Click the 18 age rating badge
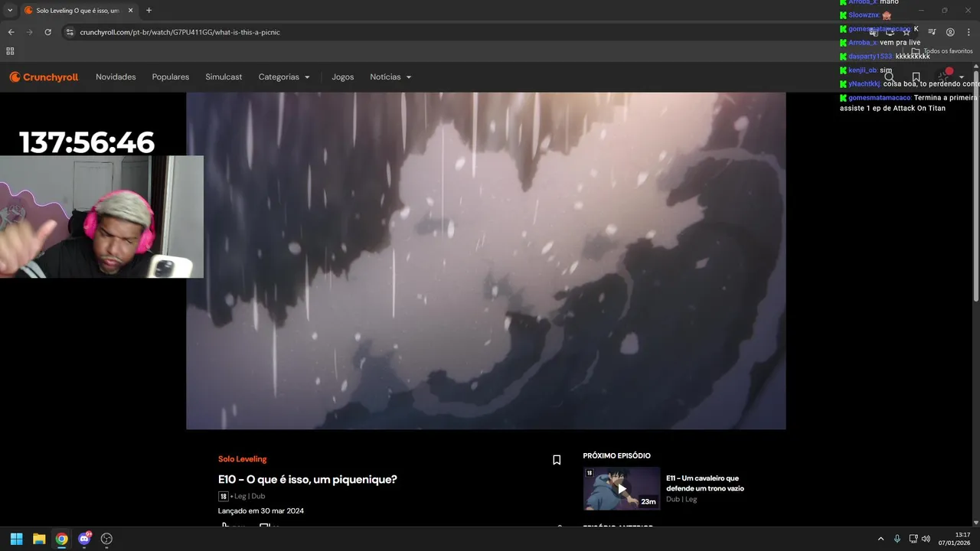 coord(224,497)
